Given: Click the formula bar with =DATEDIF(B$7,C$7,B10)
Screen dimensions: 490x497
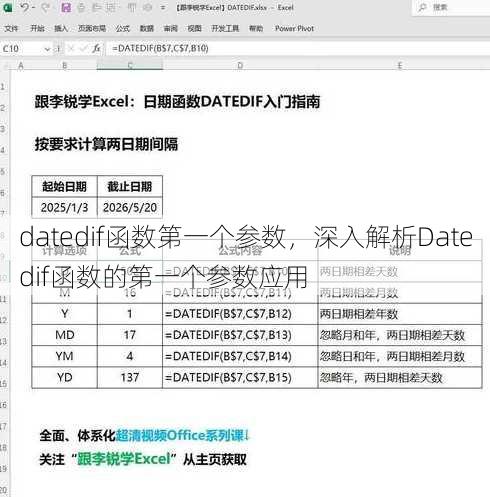Looking at the screenshot, I should pos(297,49).
